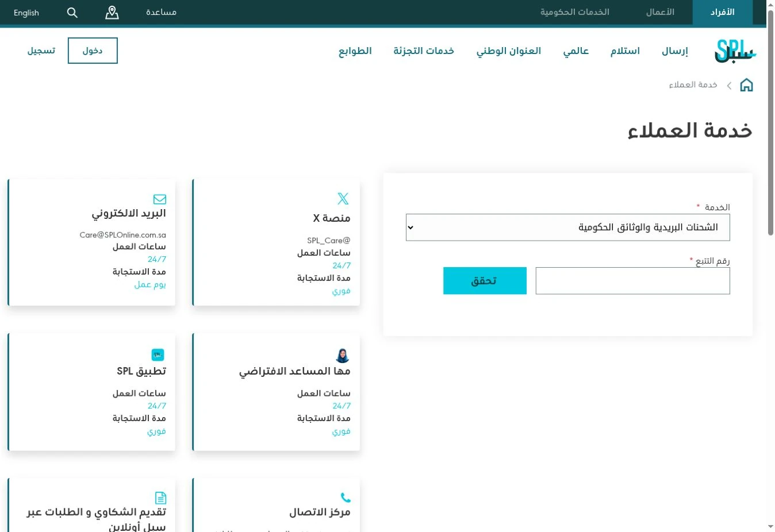The width and height of the screenshot is (775, 532).
Task: Click the scrollbar down arrow
Action: pyautogui.click(x=770, y=526)
